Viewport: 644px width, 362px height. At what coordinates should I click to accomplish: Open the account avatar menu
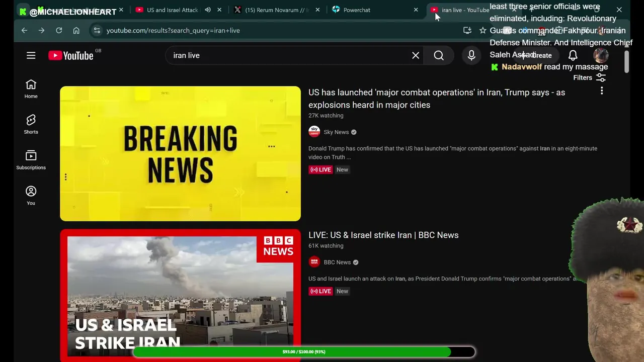tap(601, 55)
